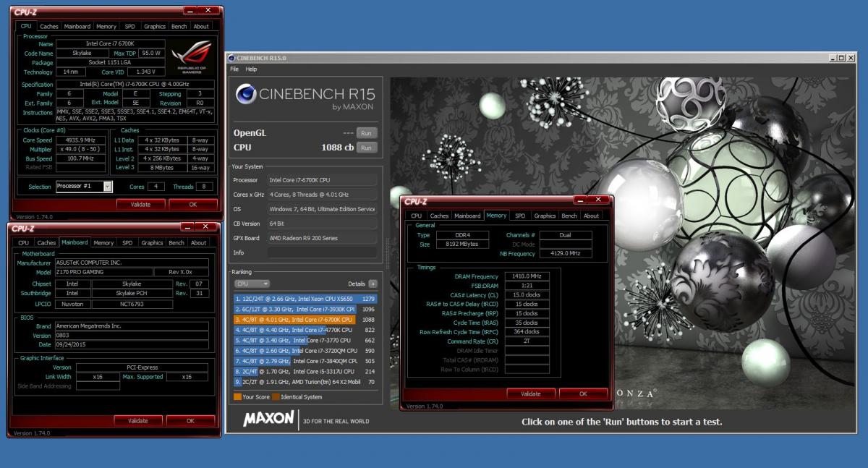Run the OpenGL benchmark test
Image resolution: width=868 pixels, height=468 pixels.
[x=367, y=133]
